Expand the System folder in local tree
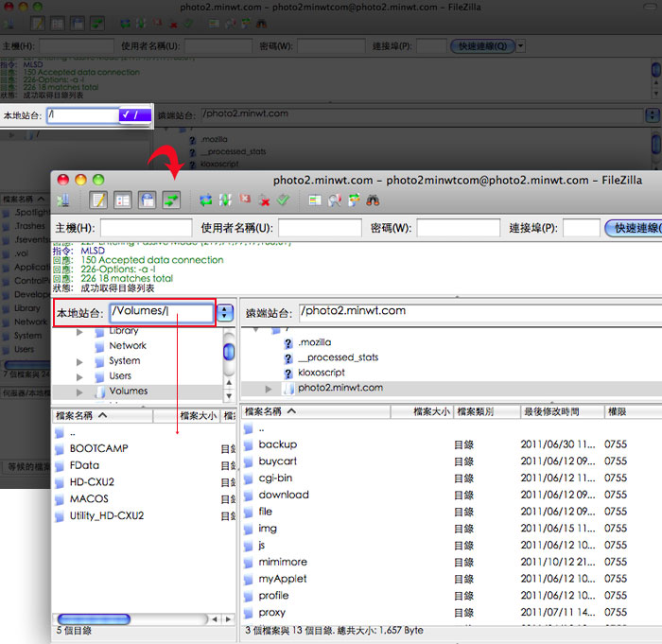662x644 pixels. pos(79,362)
